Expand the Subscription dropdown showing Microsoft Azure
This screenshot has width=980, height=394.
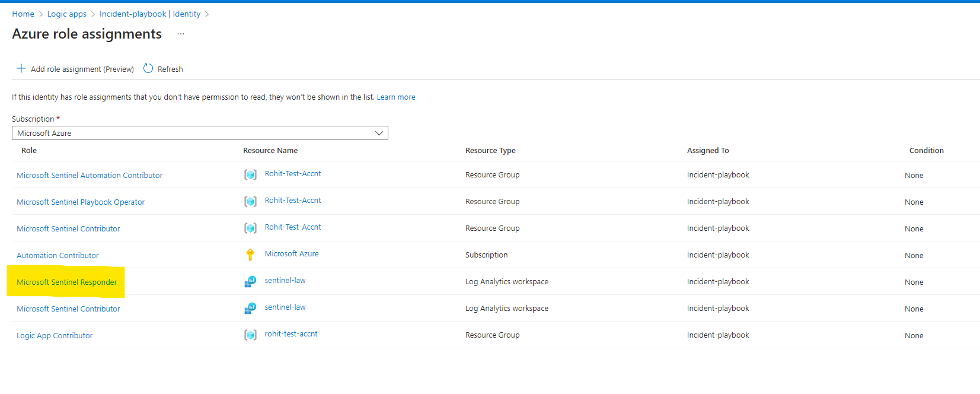click(x=200, y=133)
